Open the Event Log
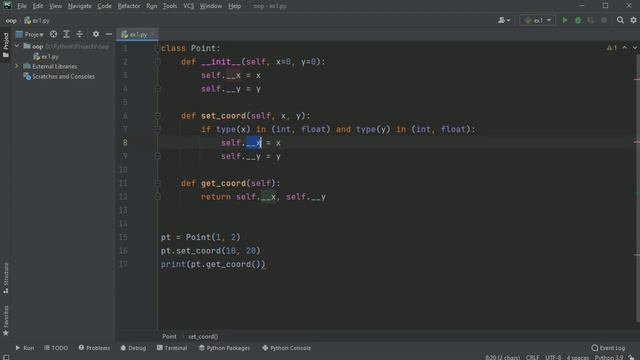 coord(608,348)
